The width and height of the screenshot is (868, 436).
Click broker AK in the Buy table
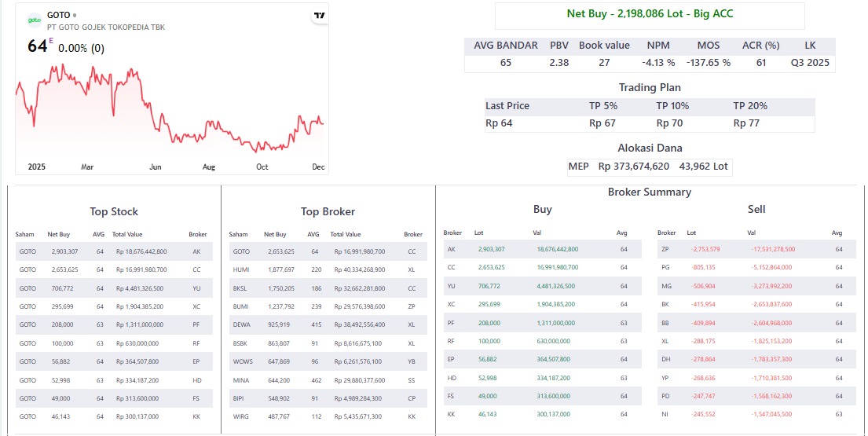coord(451,249)
